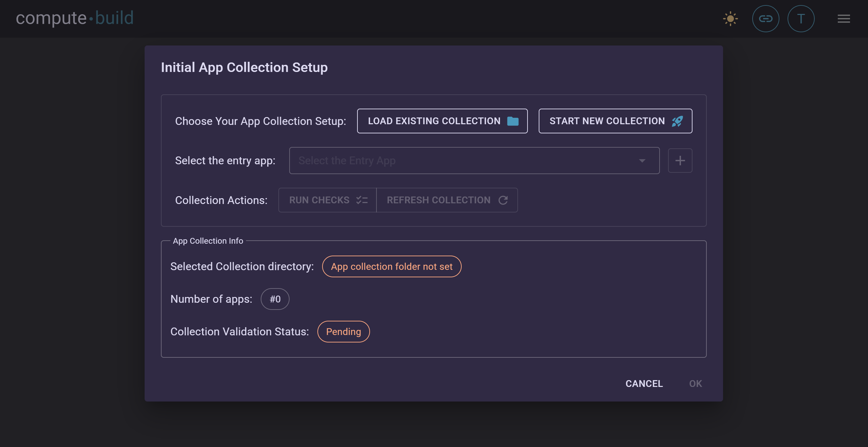Open the T user avatar icon
This screenshot has width=868, height=447.
[x=801, y=19]
